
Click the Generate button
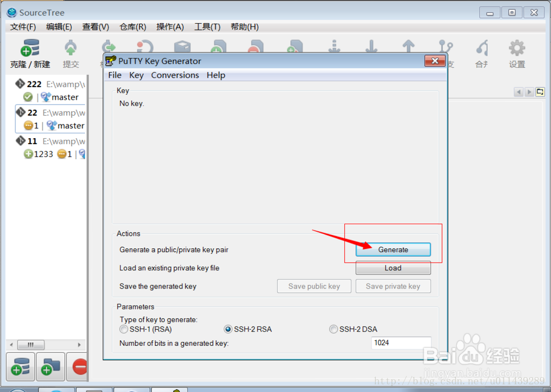[x=393, y=249]
